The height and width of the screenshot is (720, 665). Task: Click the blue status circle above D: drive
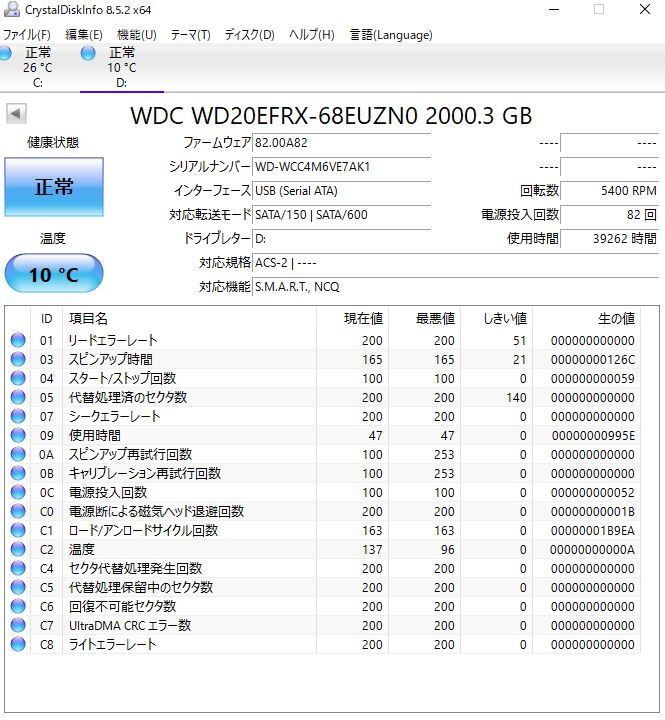coord(88,53)
